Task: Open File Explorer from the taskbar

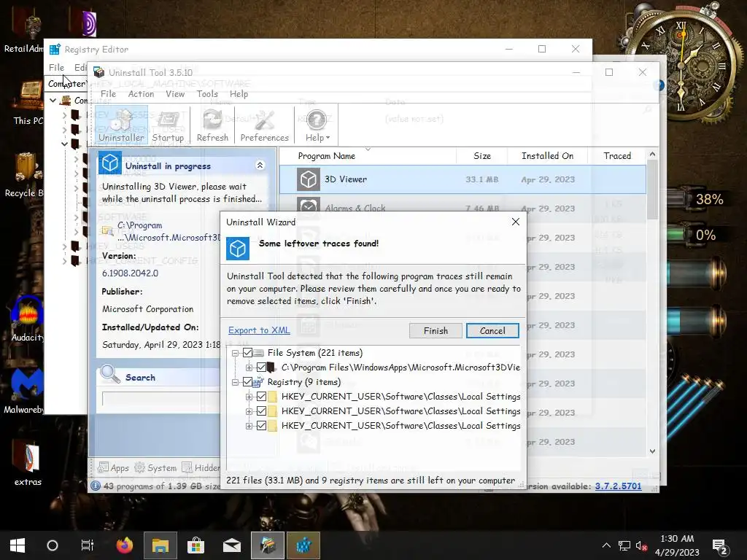Action: tap(160, 545)
